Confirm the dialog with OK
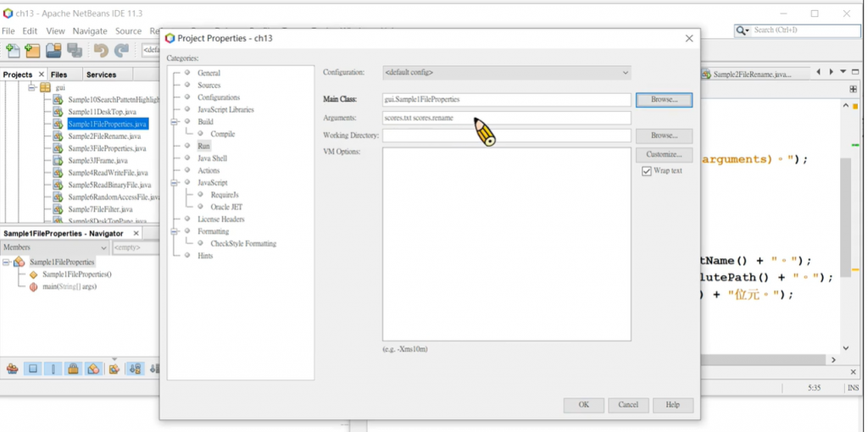 tap(583, 405)
